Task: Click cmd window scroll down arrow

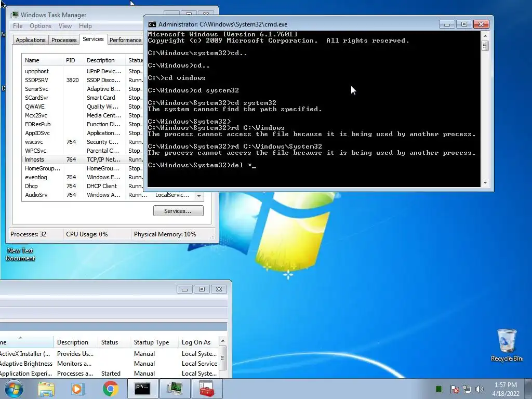Action: [x=485, y=182]
